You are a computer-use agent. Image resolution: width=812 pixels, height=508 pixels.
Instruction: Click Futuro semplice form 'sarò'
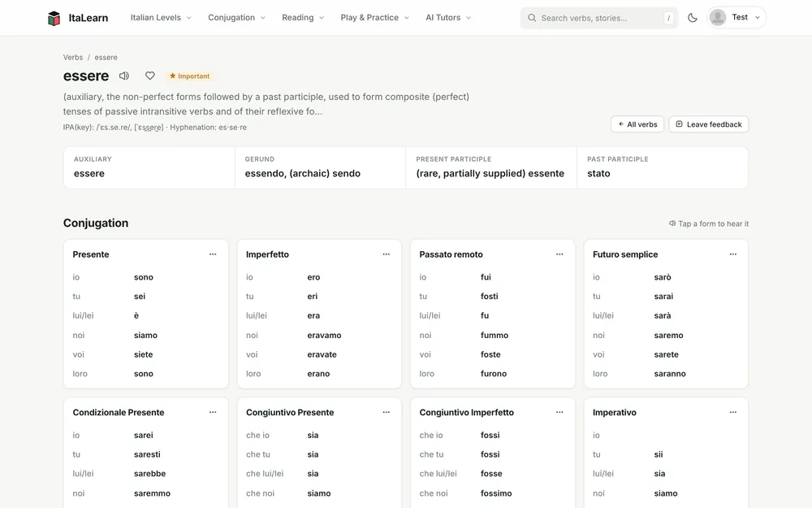[663, 277]
